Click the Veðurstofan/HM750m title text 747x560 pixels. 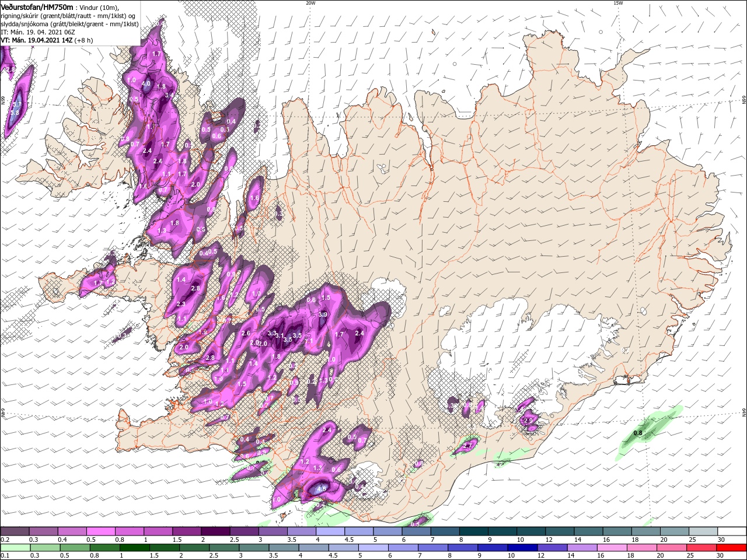(37, 6)
